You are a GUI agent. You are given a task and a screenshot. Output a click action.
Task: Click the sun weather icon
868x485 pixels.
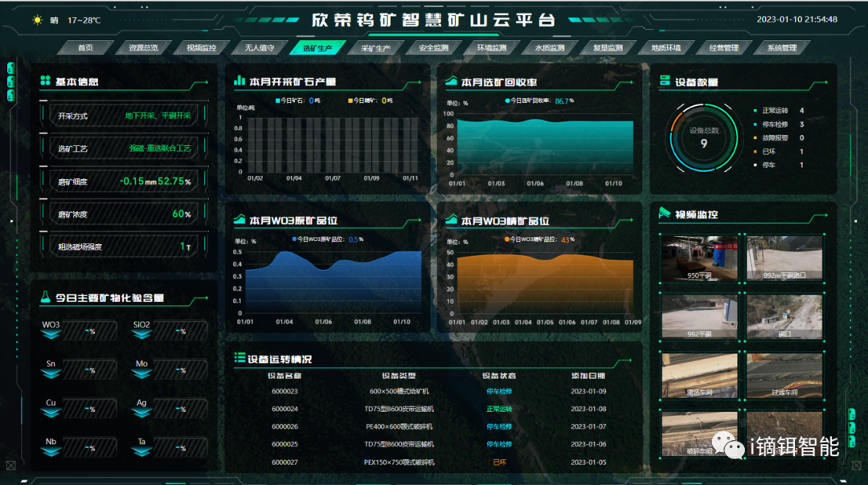pos(37,20)
